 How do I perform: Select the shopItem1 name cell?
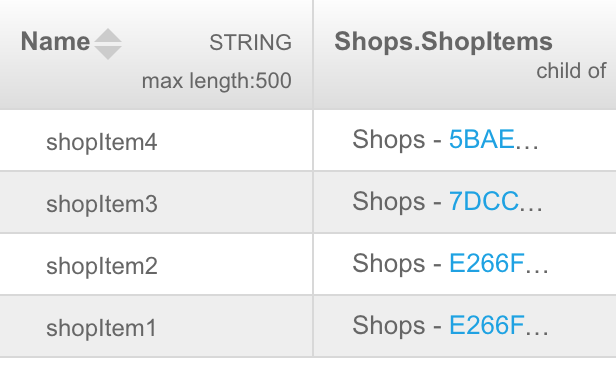coord(156,327)
